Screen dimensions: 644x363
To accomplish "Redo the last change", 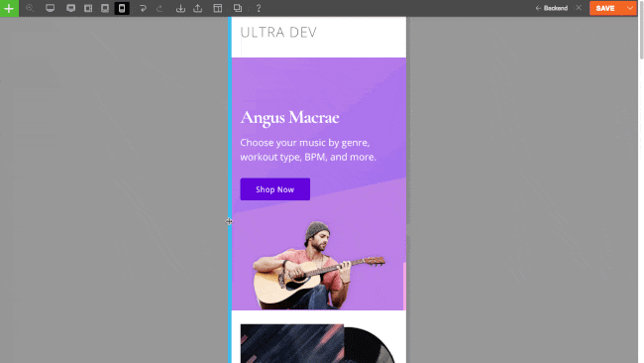I will pos(160,8).
